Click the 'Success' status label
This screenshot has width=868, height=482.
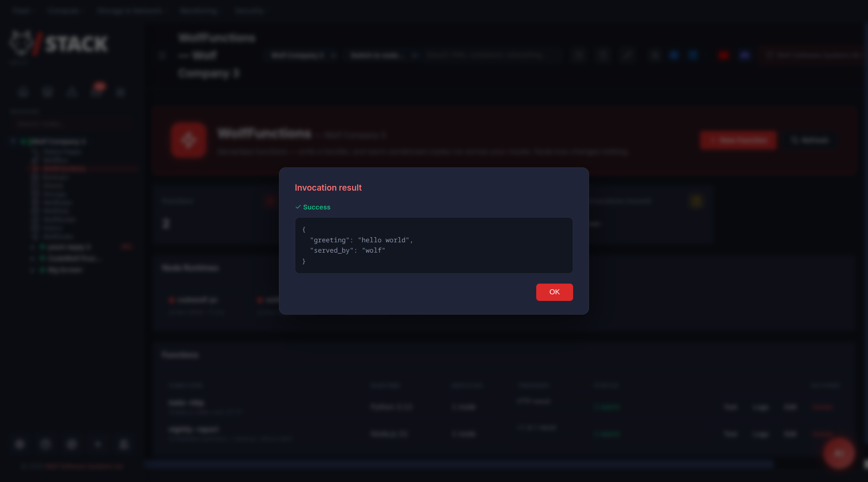(x=317, y=207)
